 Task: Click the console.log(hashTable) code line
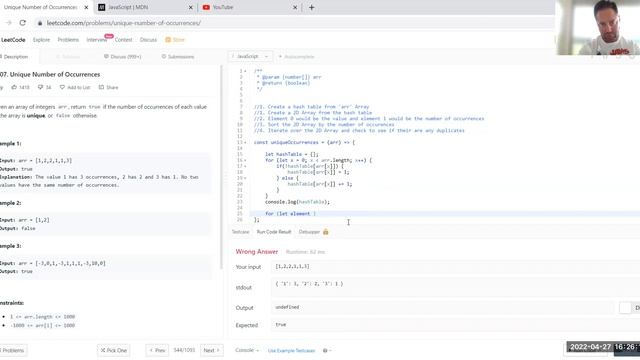pyautogui.click(x=297, y=202)
